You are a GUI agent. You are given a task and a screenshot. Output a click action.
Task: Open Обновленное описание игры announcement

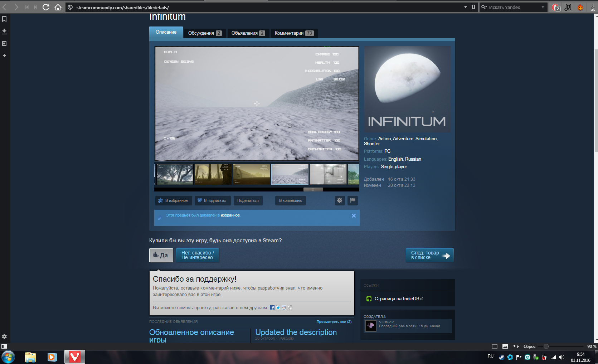click(191, 335)
